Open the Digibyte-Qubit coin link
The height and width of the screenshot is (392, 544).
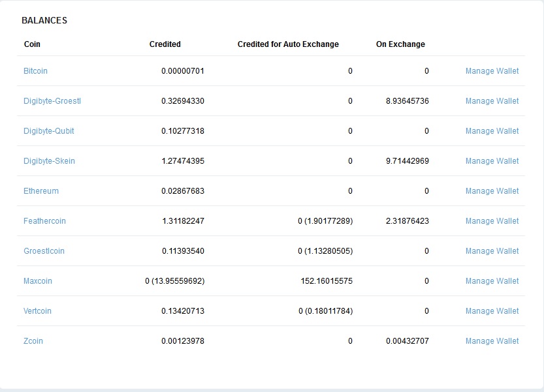coord(48,130)
